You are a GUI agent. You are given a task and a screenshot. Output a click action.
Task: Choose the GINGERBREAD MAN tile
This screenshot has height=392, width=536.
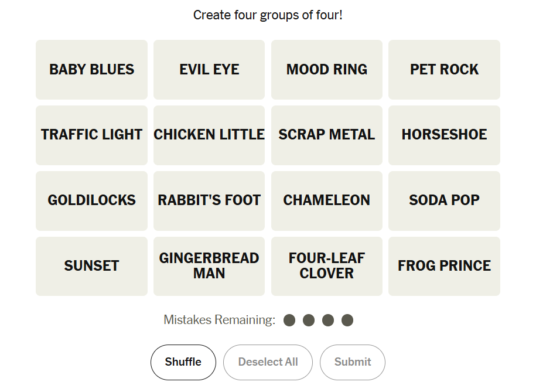point(209,266)
